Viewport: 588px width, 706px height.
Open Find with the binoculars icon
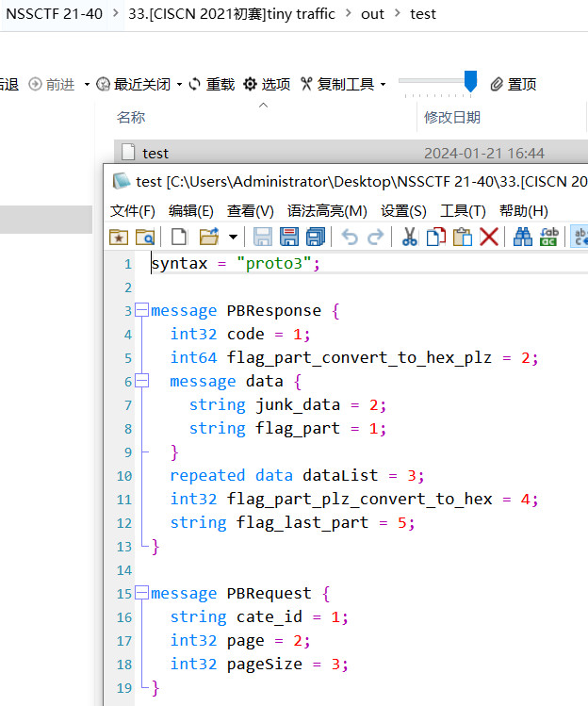tap(523, 237)
